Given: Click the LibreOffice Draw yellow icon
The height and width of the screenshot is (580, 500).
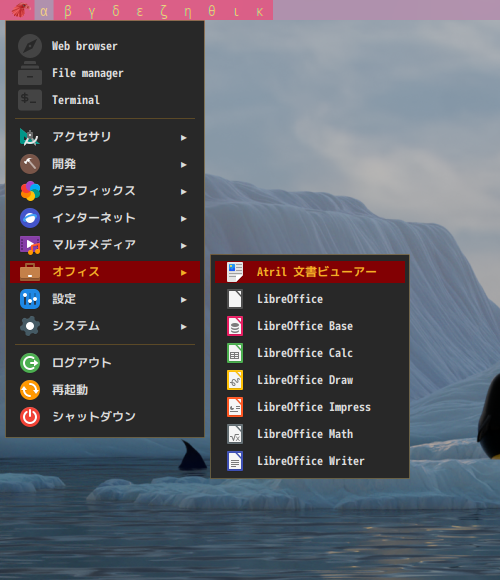Looking at the screenshot, I should tap(235, 380).
